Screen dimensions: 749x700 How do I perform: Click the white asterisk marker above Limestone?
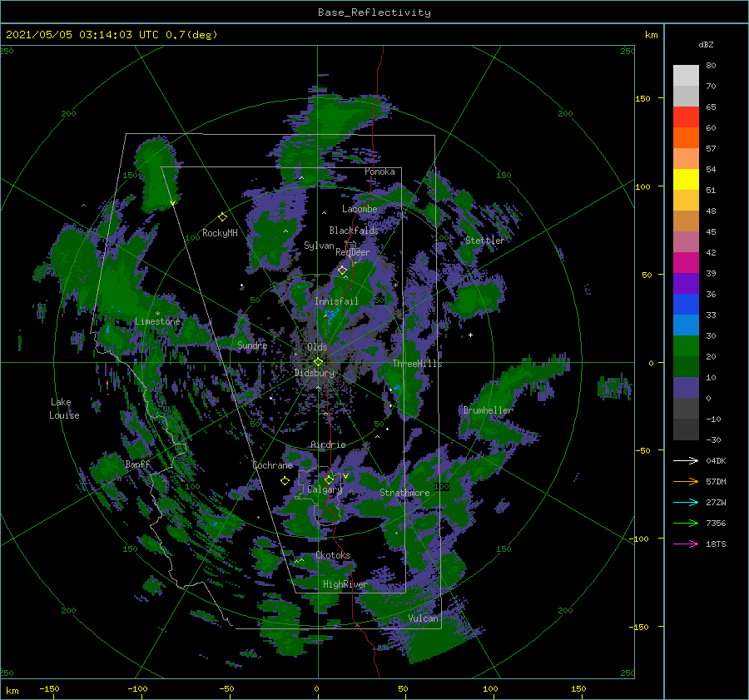(157, 314)
